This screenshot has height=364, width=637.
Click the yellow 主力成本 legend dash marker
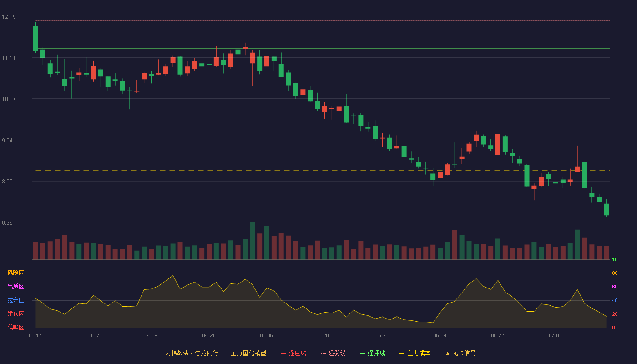click(402, 353)
